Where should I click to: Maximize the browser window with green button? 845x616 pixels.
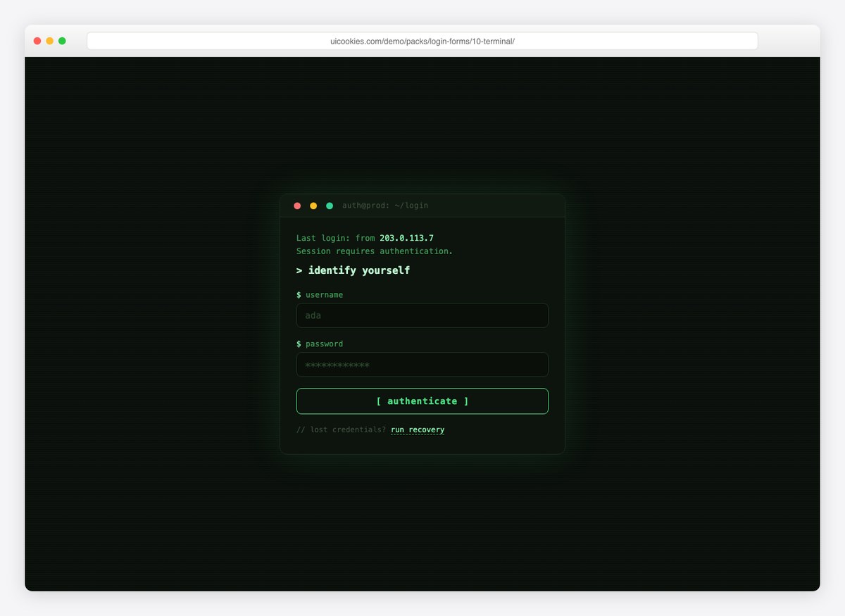pyautogui.click(x=62, y=41)
